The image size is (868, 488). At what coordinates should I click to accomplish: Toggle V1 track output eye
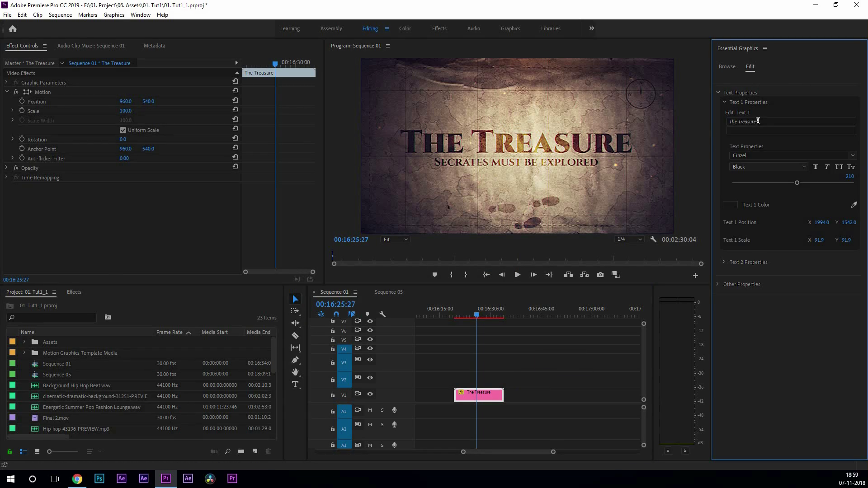[370, 394]
